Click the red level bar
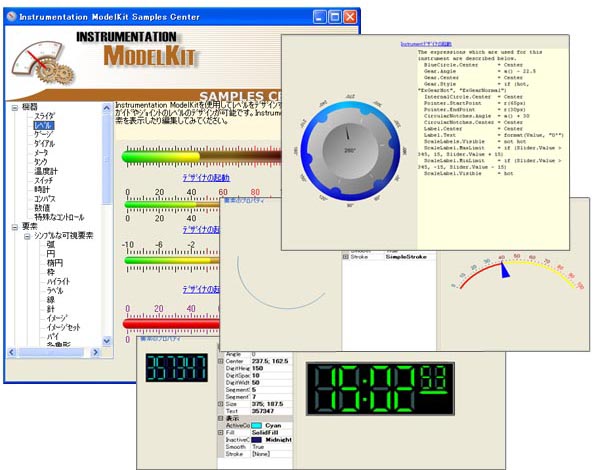 (171, 324)
